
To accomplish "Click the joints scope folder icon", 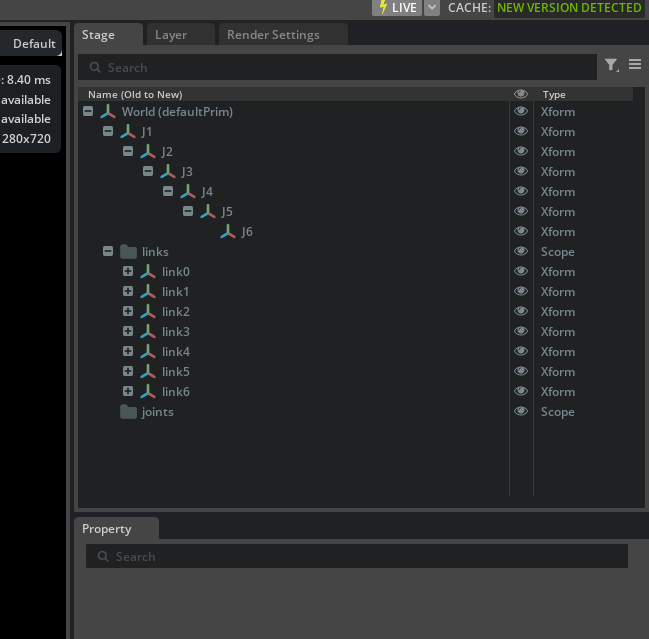I will (128, 412).
